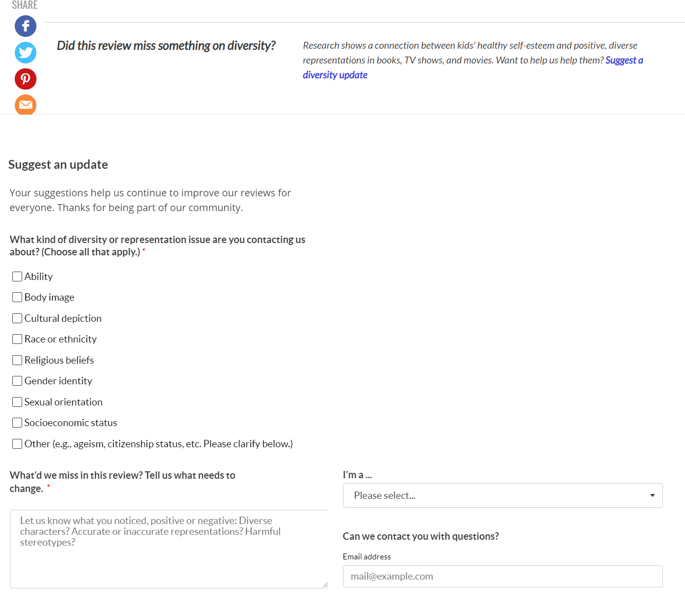Viewport: 685px width, 616px height.
Task: Check the Ability checkbox
Action: tap(17, 276)
